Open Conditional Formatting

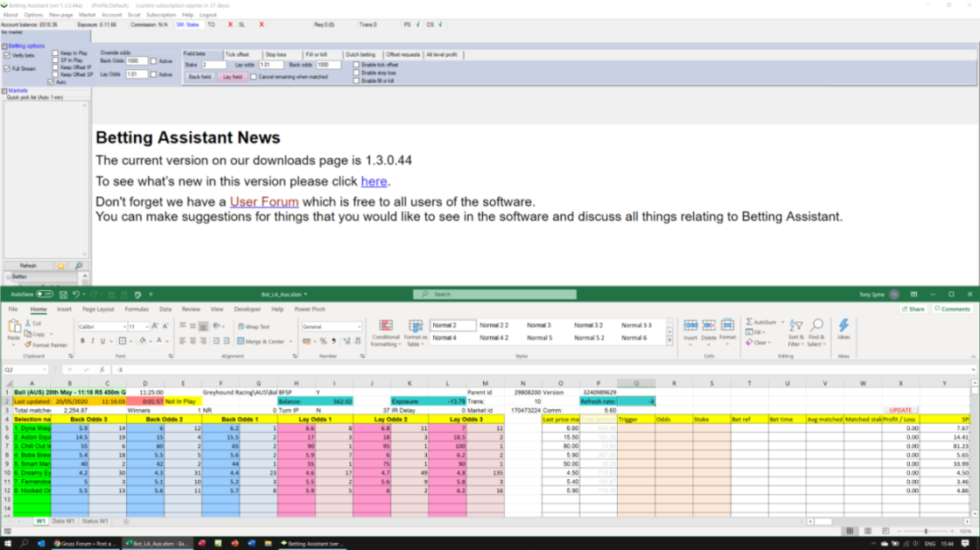click(386, 333)
